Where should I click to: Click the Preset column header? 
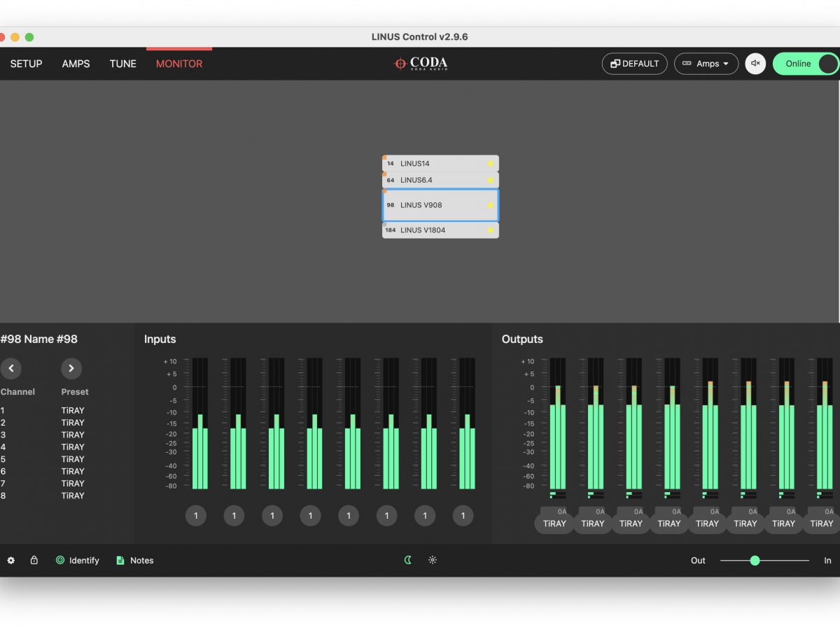click(75, 392)
